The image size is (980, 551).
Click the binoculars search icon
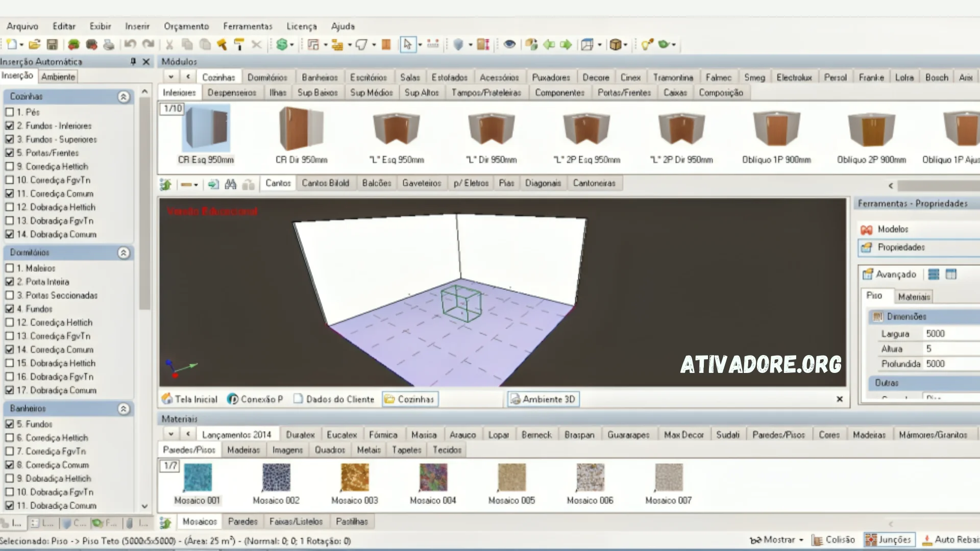(231, 184)
